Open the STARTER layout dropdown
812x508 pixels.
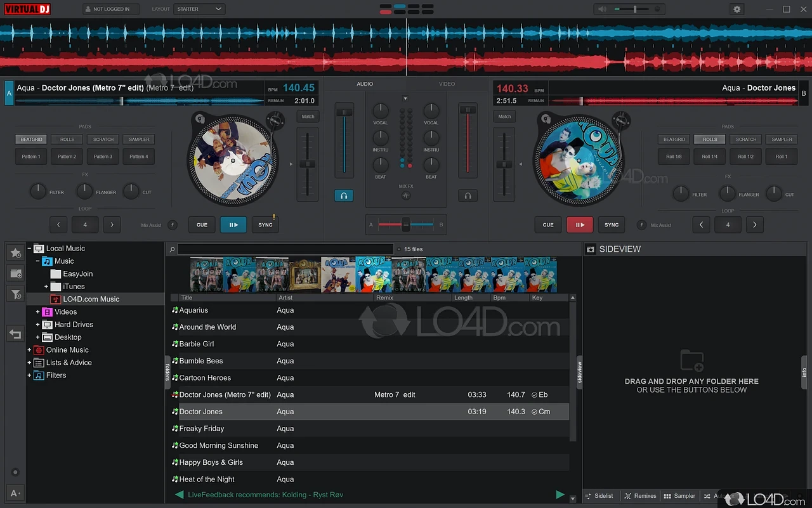click(200, 9)
